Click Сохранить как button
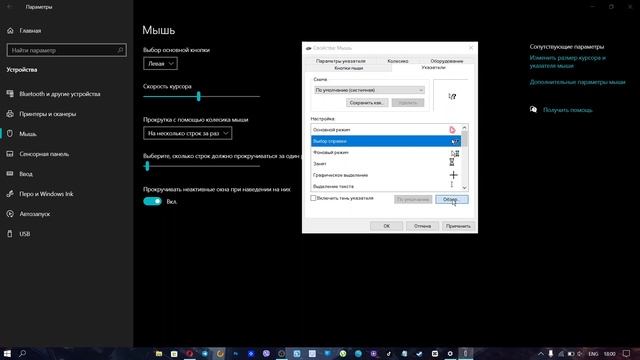 (367, 103)
